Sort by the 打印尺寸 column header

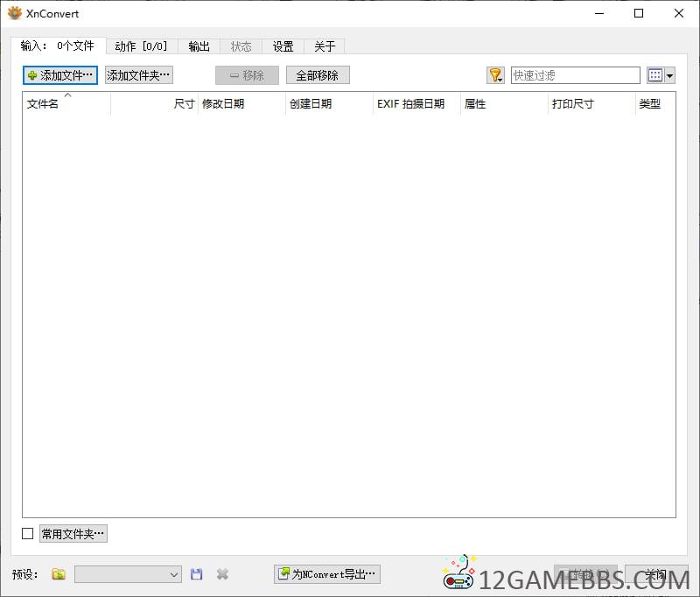coord(591,103)
